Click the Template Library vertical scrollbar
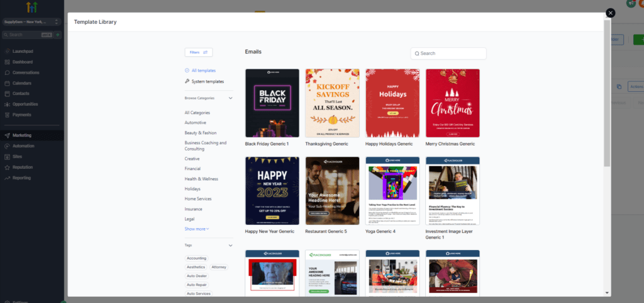The height and width of the screenshot is (303, 644). (x=607, y=93)
